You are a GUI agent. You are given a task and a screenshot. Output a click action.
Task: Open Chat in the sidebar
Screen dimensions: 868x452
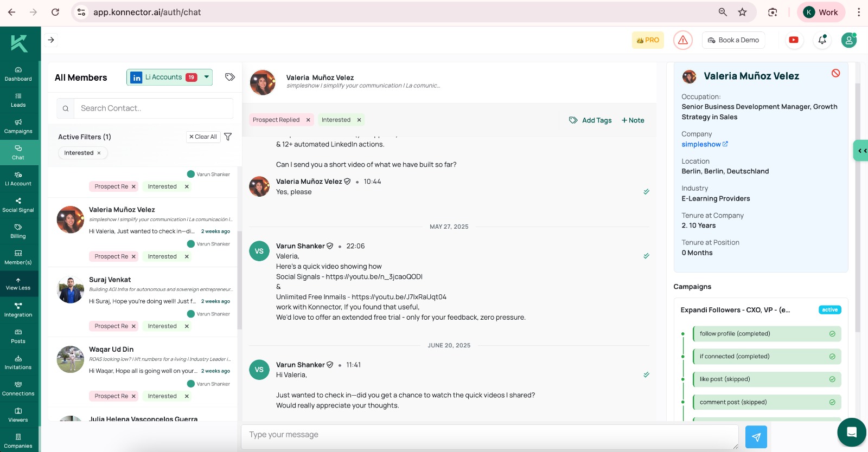pos(18,152)
